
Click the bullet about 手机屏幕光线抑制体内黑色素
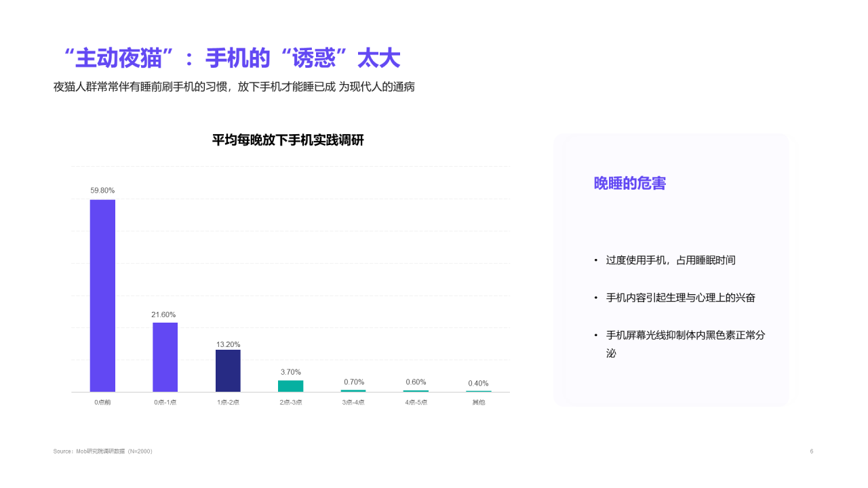tap(686, 344)
